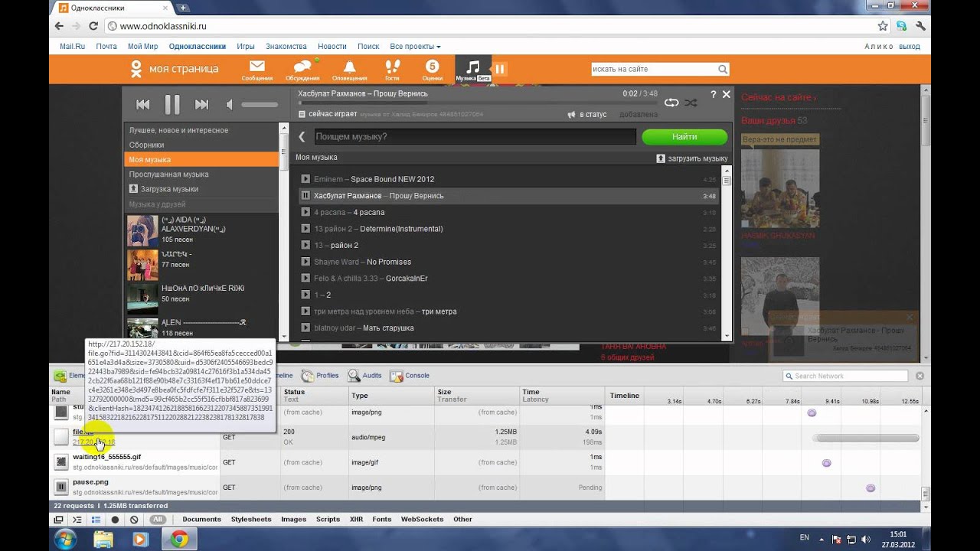Switch to DevTools Audits tab
Screen dimensions: 980x551
[365, 376]
